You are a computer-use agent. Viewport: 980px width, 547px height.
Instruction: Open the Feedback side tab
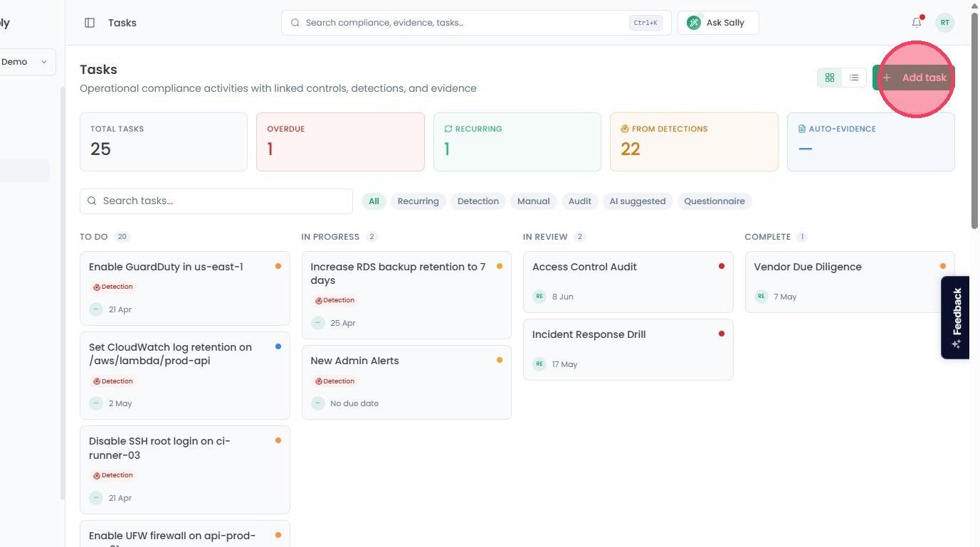[x=956, y=317]
